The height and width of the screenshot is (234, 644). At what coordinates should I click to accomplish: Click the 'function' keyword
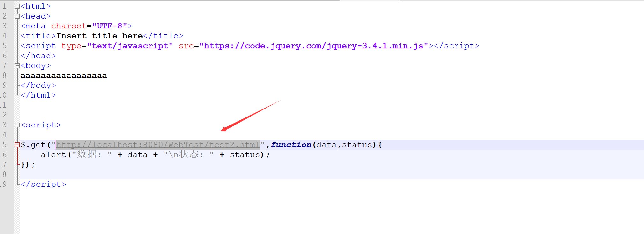[291, 145]
